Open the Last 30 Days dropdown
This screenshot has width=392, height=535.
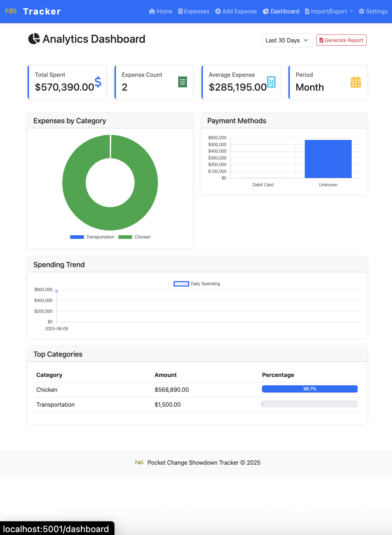click(287, 40)
